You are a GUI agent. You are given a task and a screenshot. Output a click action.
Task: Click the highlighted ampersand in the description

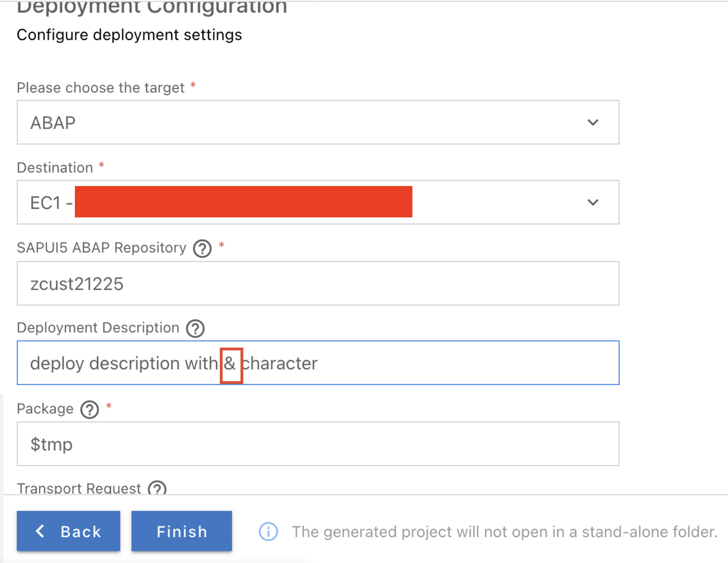point(231,363)
